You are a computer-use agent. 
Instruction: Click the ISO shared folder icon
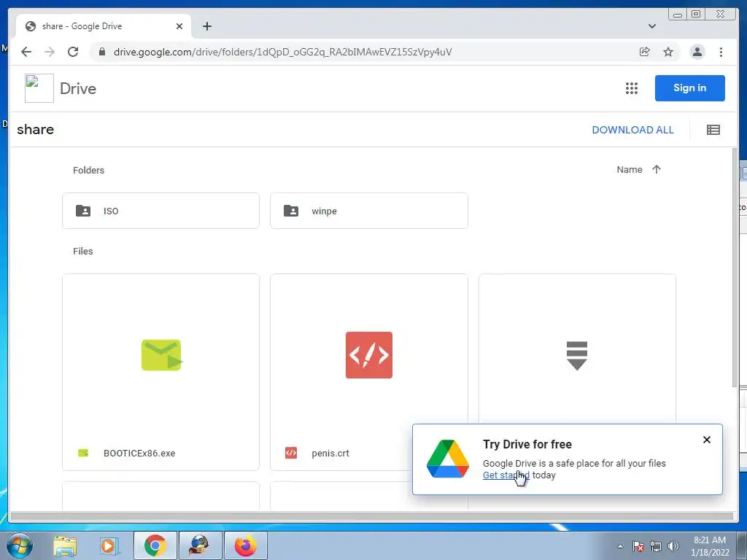83,211
